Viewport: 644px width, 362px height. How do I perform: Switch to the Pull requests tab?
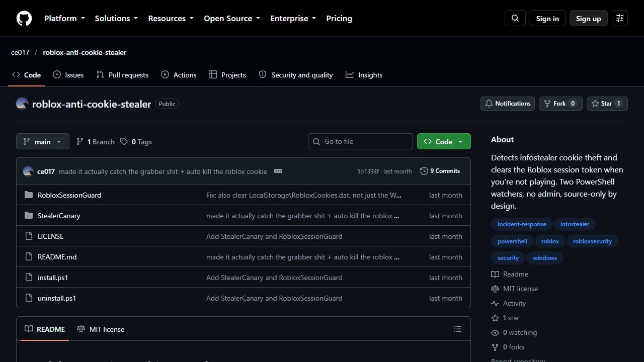122,75
